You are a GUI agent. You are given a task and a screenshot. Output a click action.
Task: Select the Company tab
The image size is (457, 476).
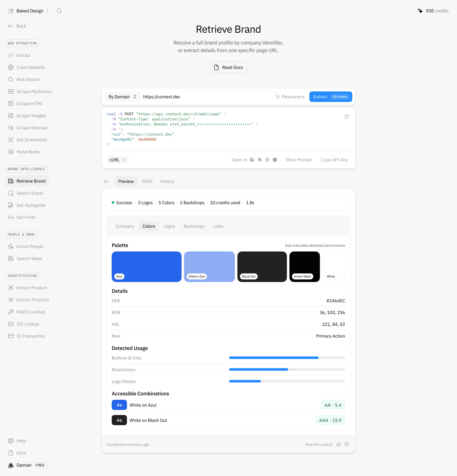click(125, 226)
